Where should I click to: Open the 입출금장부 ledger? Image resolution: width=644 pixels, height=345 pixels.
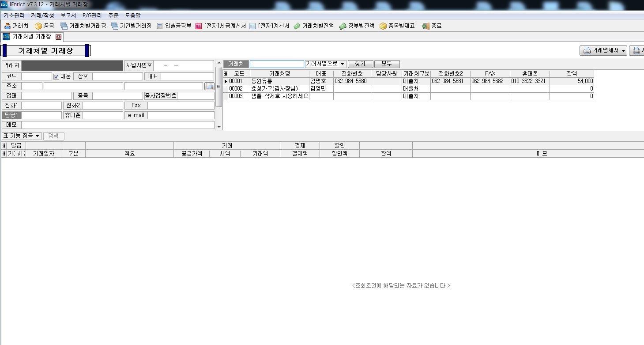(160, 26)
